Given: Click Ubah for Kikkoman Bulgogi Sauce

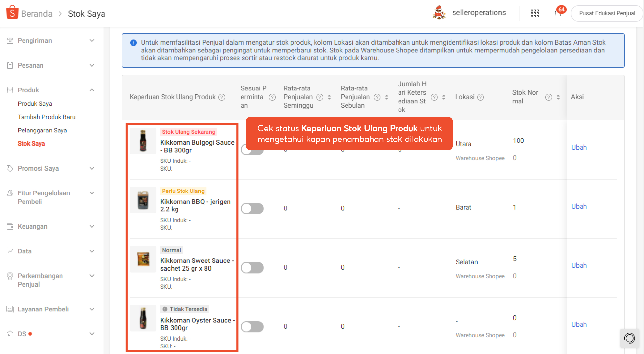Looking at the screenshot, I should tap(579, 147).
